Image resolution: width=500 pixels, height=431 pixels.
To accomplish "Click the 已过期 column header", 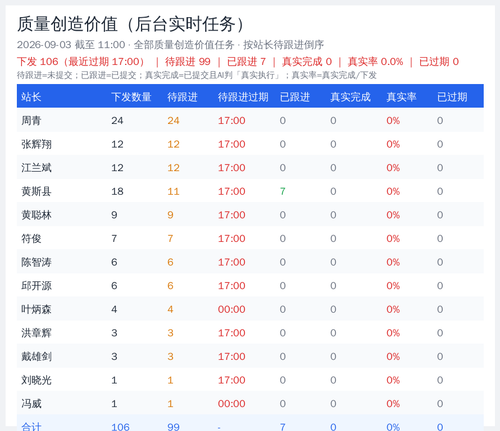I will 452,97.
